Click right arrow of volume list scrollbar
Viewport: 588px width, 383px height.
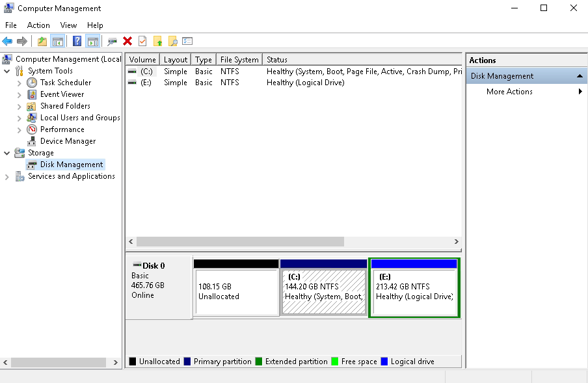pos(457,242)
